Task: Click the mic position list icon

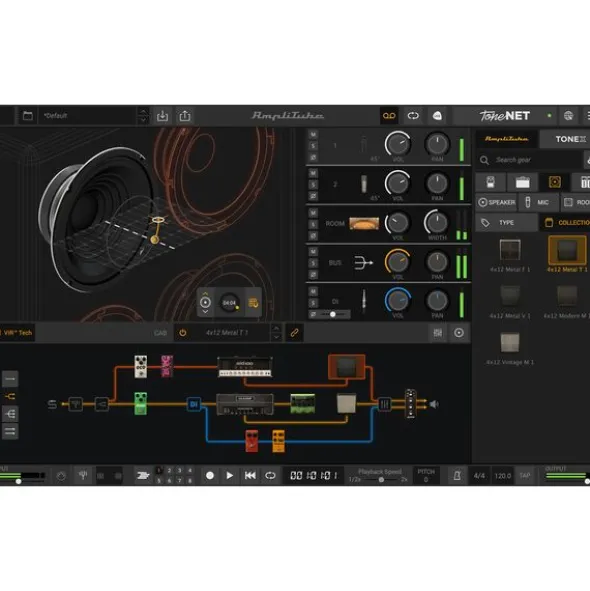Action: click(253, 303)
